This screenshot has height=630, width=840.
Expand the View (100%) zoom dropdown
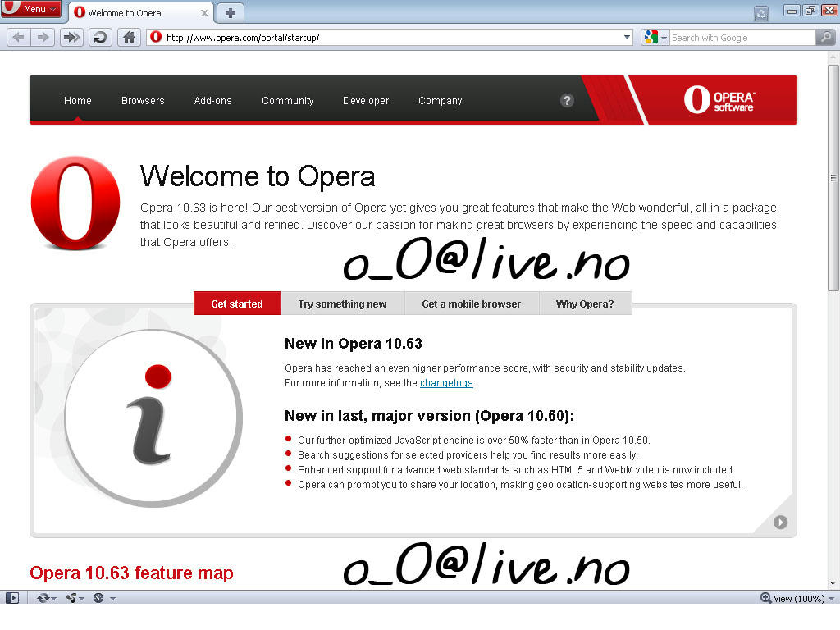point(831,598)
